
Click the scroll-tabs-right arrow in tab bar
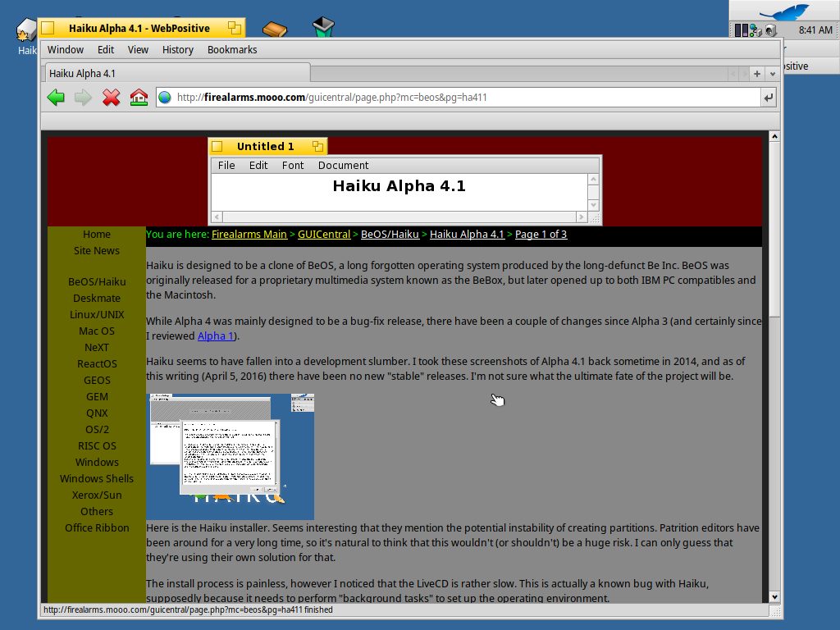coord(744,74)
